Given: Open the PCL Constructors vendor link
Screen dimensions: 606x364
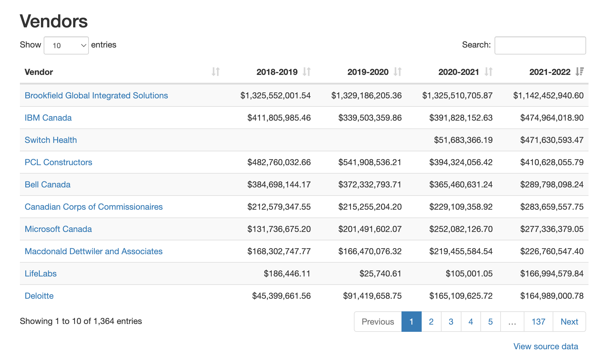Looking at the screenshot, I should tap(58, 162).
